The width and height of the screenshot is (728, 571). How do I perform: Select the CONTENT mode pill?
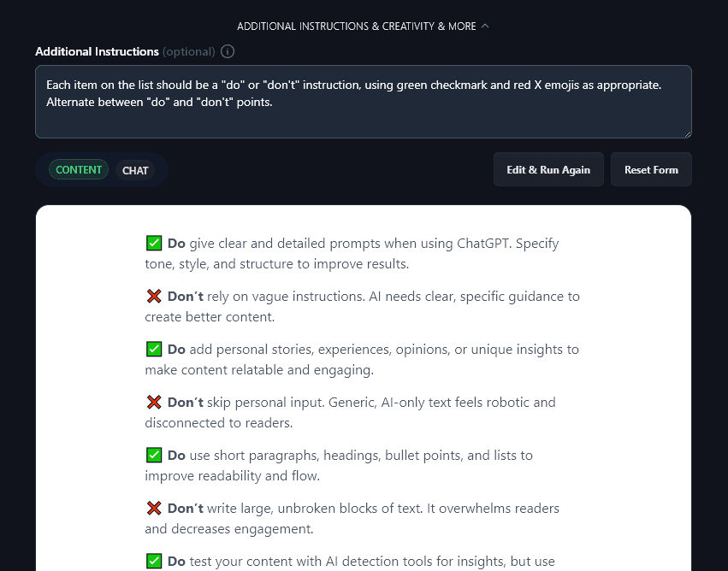[79, 169]
